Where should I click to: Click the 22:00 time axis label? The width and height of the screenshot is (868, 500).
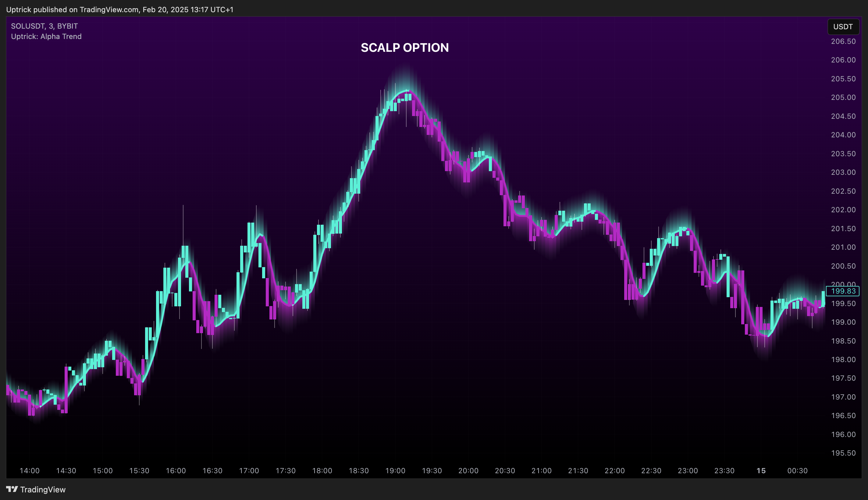[615, 471]
